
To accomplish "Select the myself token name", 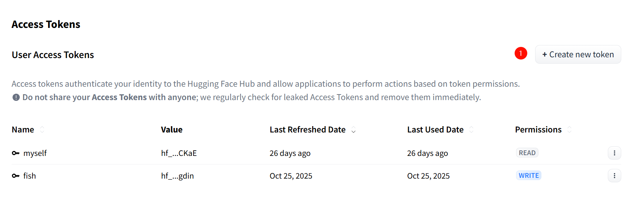I will (35, 153).
